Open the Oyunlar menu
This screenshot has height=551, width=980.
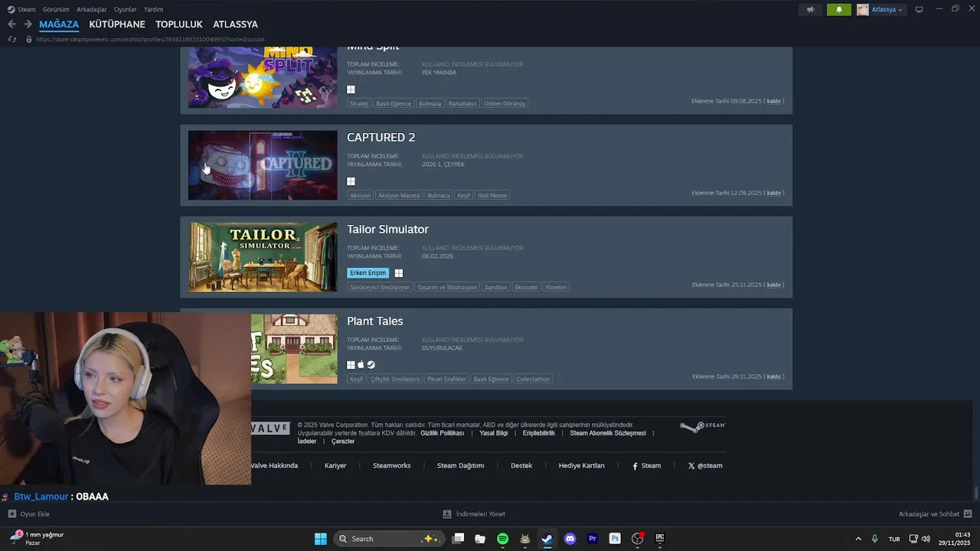[x=126, y=9]
